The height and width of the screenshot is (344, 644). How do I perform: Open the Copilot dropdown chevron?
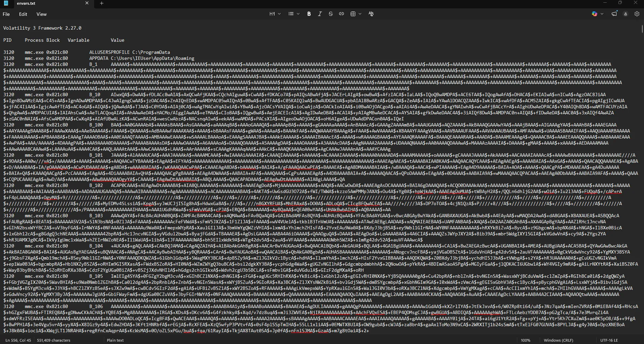601,14
